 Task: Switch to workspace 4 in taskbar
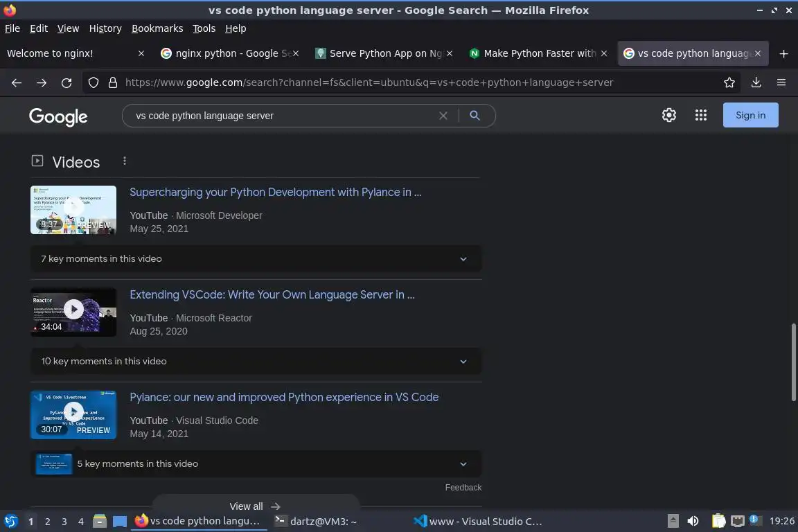point(81,522)
